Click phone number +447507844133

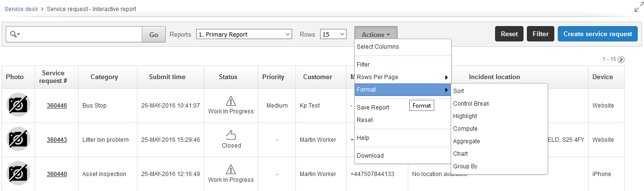point(372,174)
